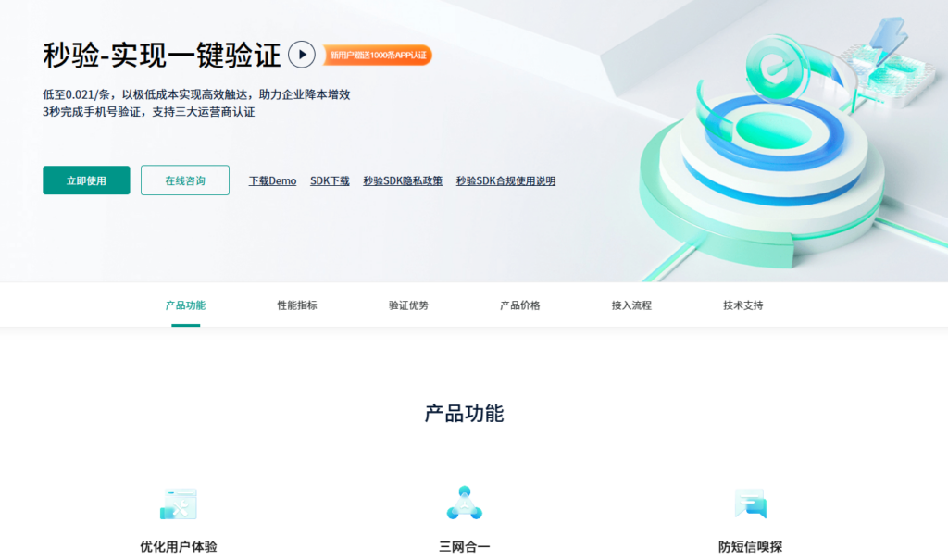Select the 产品功能 navigation tab

185,305
